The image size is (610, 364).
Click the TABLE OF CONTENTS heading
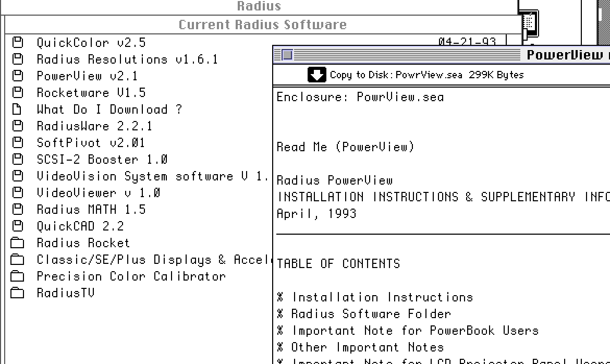tap(338, 264)
